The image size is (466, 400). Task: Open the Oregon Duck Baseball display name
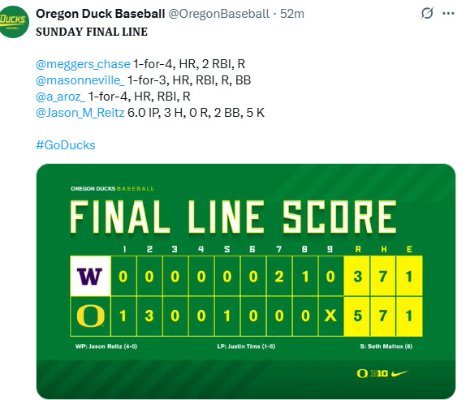point(100,14)
